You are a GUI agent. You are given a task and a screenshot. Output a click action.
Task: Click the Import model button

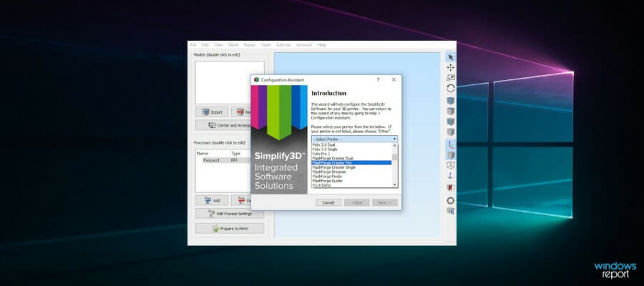coord(212,112)
